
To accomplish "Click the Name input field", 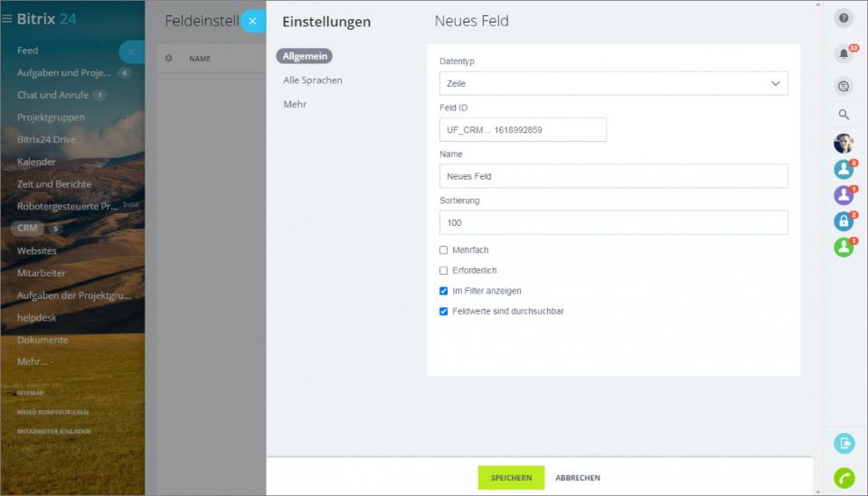I will [613, 176].
